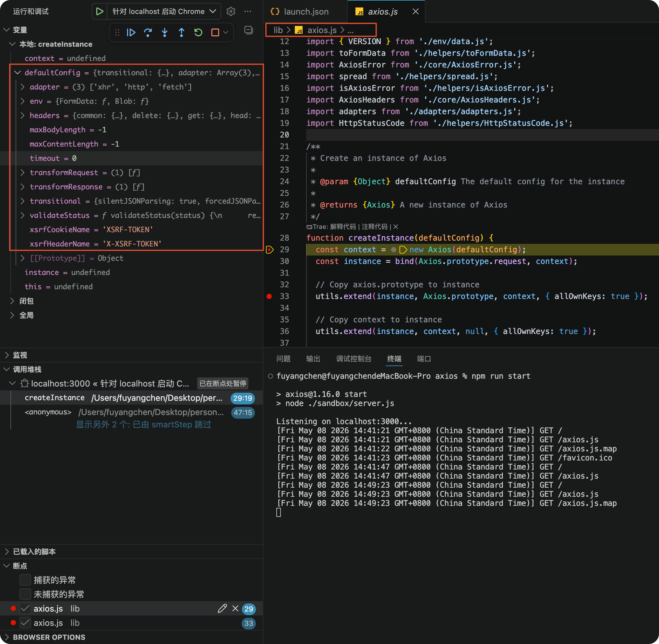Step out in the debug toolbar

coord(181,32)
